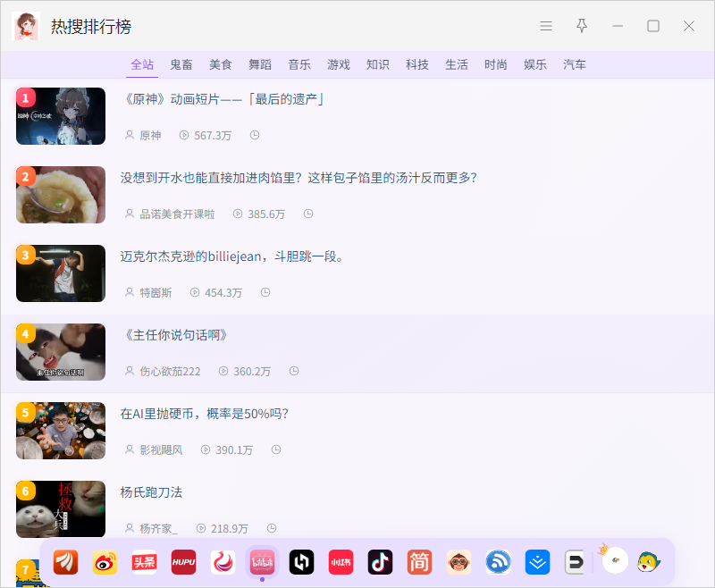Screen dimensions: 715x588
Task: Switch to the TikTok/Douyin dock icon
Action: 380,562
